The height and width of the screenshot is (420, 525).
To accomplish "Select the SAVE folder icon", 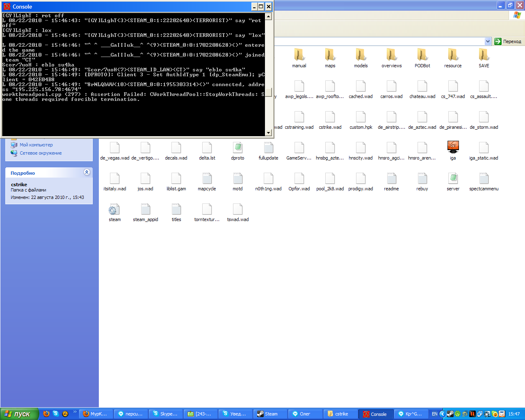I will [484, 55].
